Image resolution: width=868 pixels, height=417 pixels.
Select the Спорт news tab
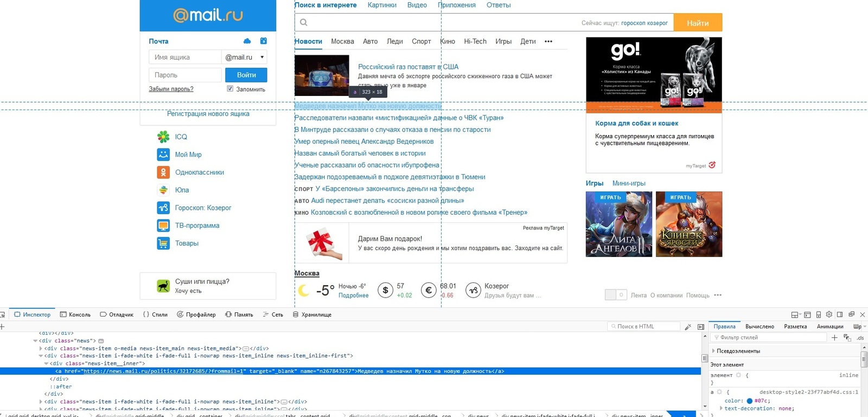421,41
